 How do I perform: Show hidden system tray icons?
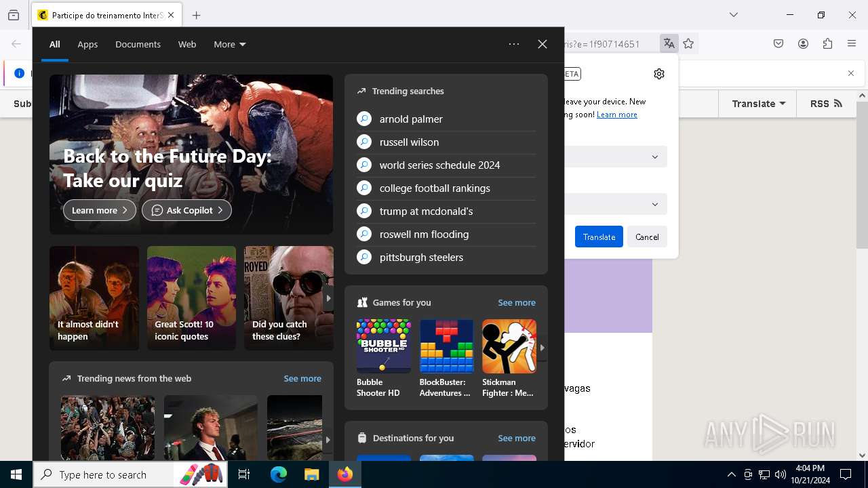(x=731, y=474)
